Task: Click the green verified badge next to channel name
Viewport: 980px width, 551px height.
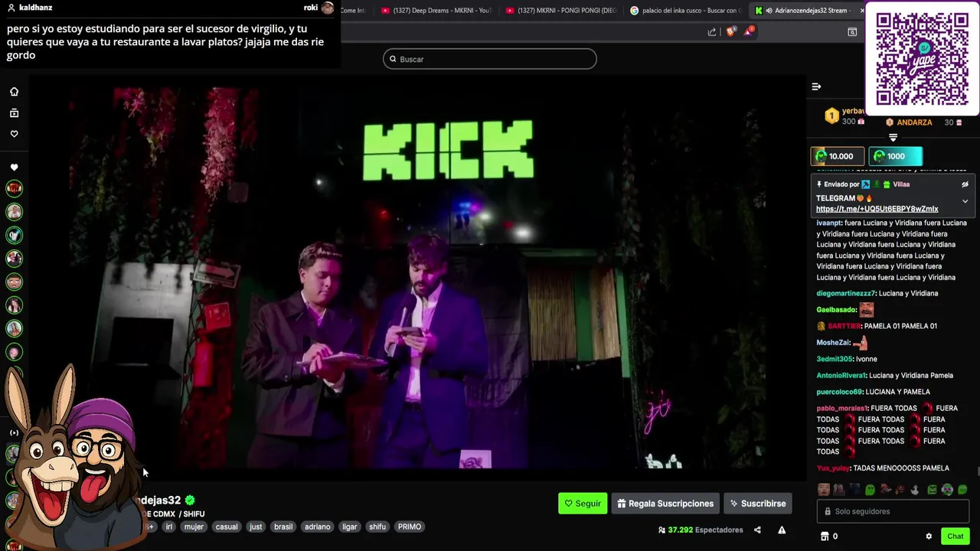Action: (190, 500)
